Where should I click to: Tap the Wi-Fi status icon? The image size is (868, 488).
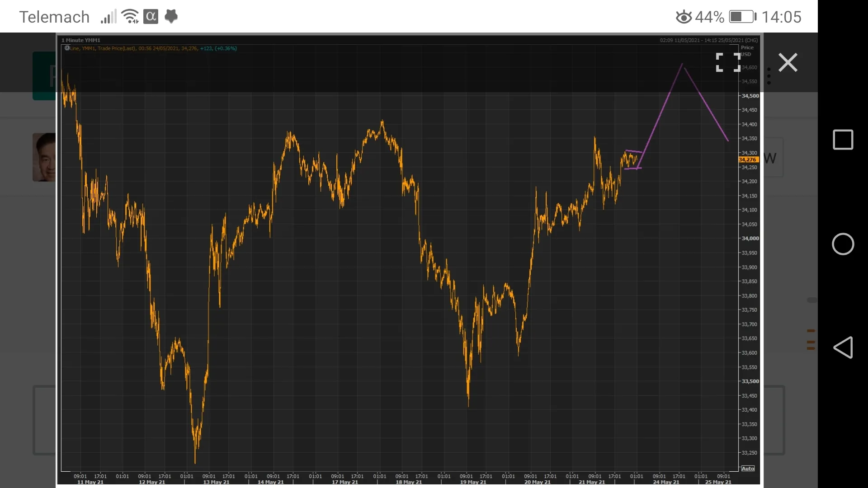click(130, 17)
